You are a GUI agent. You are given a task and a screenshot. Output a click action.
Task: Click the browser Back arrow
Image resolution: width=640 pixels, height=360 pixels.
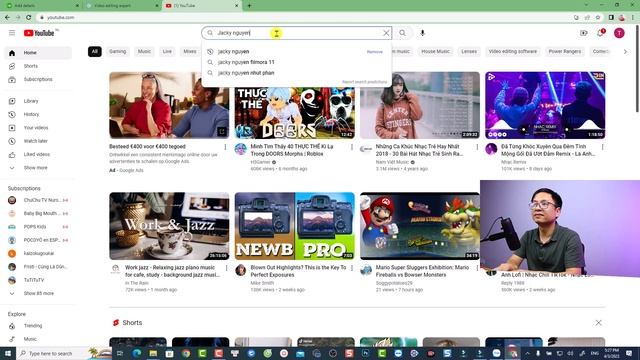coord(7,18)
